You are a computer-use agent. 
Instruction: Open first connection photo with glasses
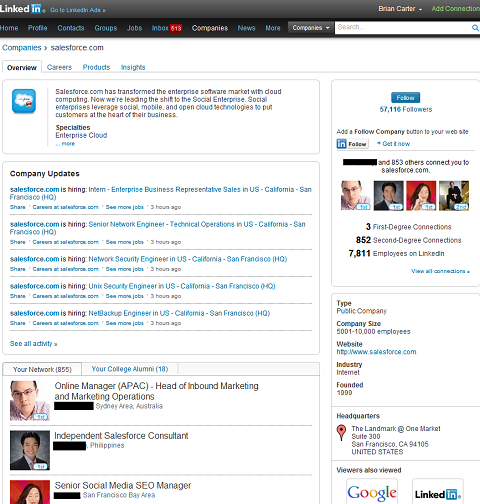[355, 195]
